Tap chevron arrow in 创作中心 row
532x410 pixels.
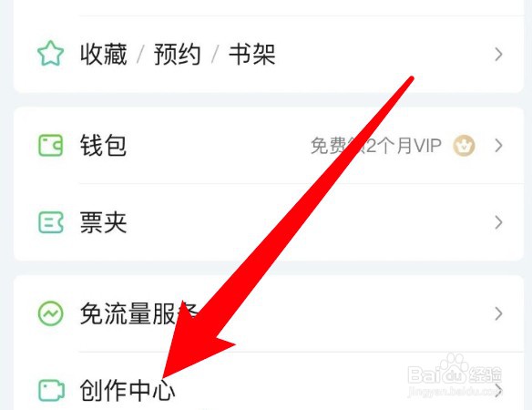tap(498, 390)
